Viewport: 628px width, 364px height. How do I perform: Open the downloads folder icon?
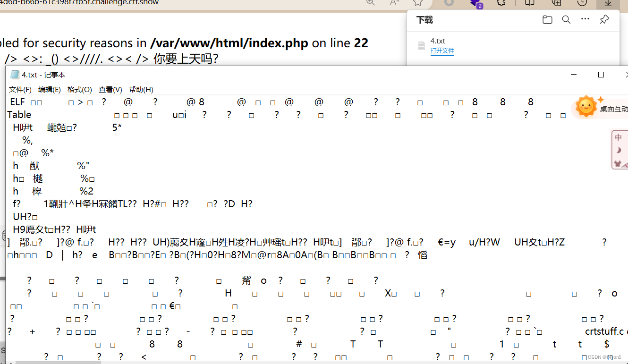click(x=547, y=19)
